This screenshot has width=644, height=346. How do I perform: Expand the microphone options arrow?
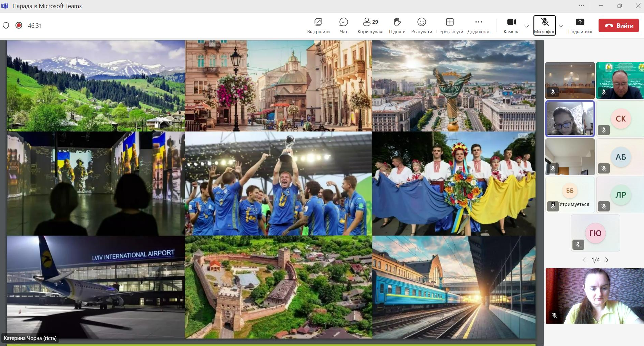(x=561, y=26)
